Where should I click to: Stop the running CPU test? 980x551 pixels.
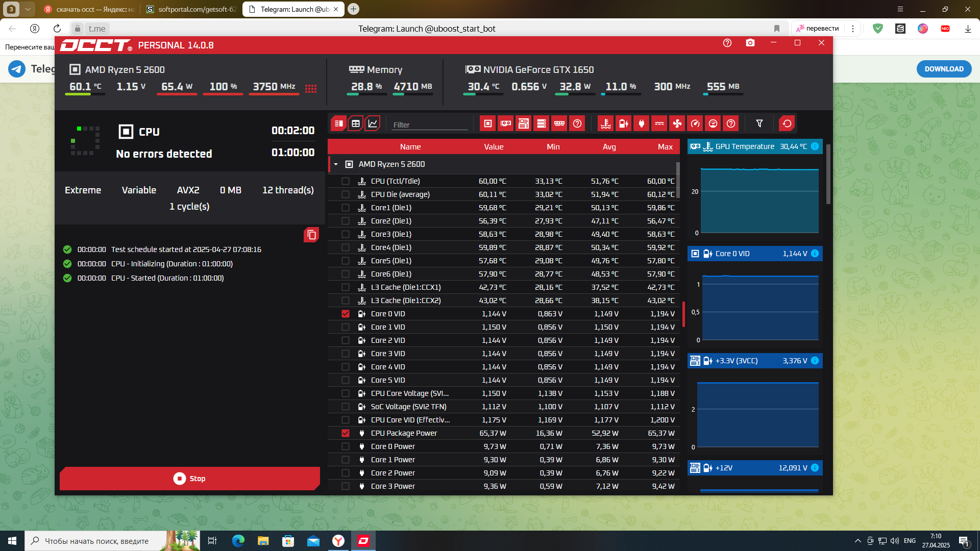pyautogui.click(x=190, y=479)
